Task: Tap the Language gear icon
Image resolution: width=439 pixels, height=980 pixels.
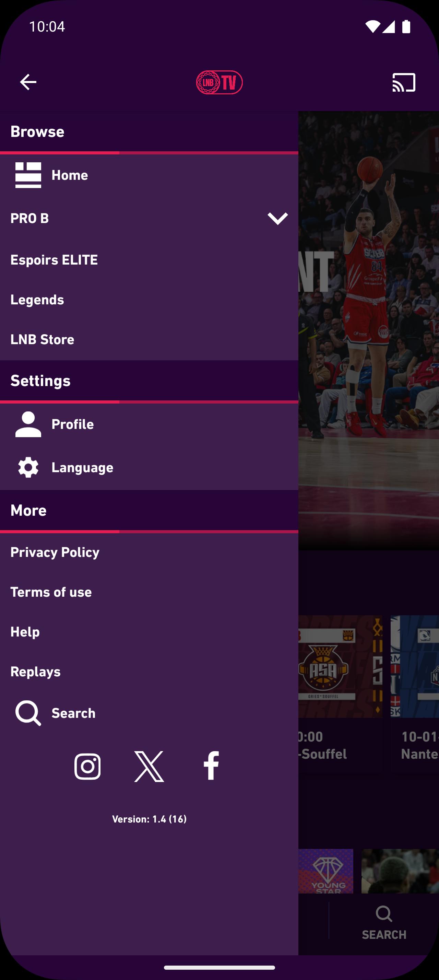Action: 28,468
